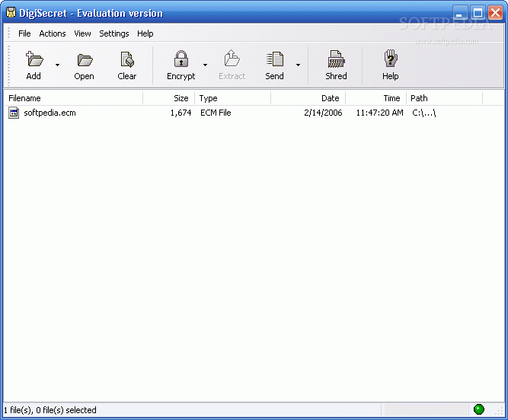The width and height of the screenshot is (508, 420).
Task: Maximize the DigiSecret window
Action: point(478,13)
